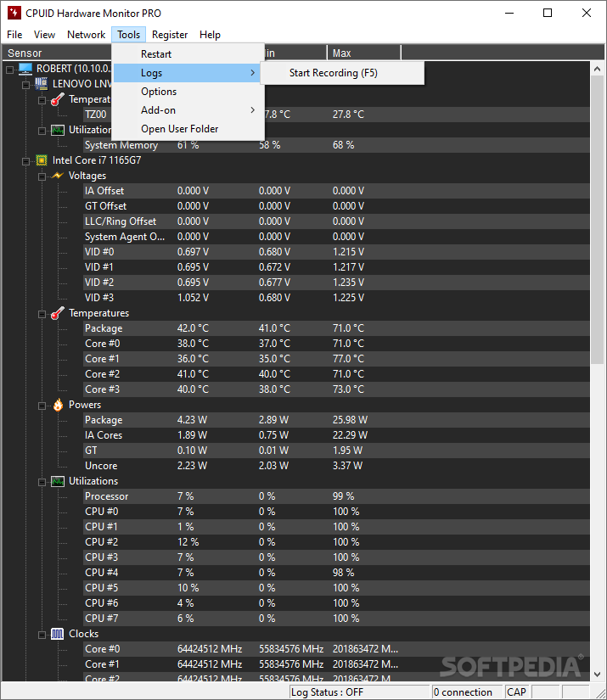Collapse the CPU Temperatures group

point(42,314)
